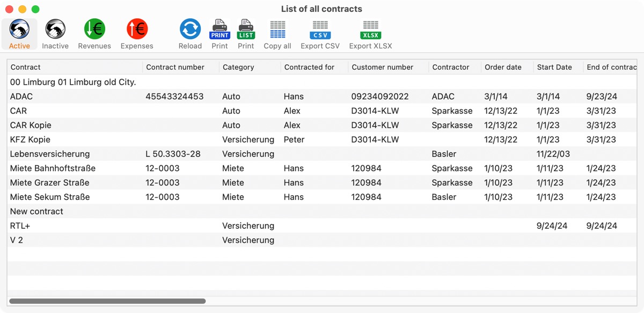Select the ADAC contract row
Viewport: 644px width, 313px height.
(322, 96)
